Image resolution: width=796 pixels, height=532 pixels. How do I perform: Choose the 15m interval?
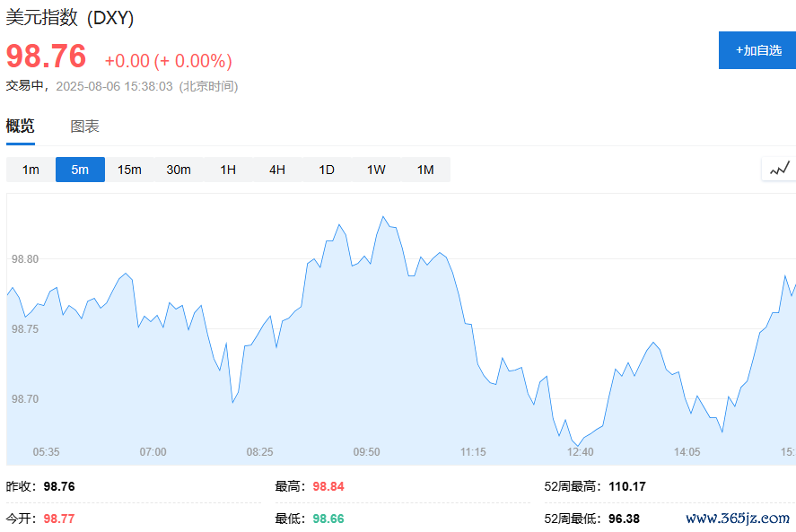click(x=129, y=170)
